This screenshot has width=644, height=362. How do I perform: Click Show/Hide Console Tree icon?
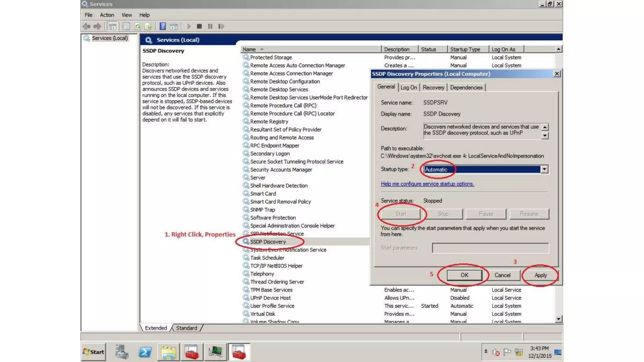coord(112,26)
